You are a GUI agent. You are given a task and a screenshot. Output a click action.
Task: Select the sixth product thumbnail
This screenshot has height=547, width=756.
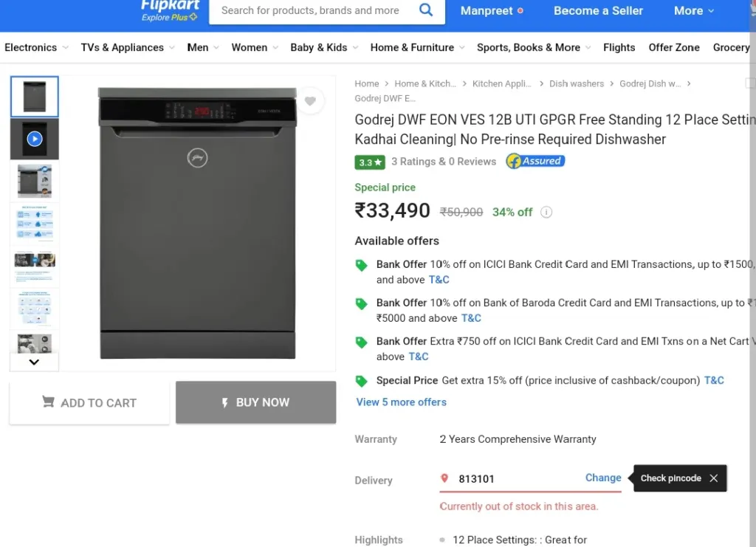pos(35,308)
